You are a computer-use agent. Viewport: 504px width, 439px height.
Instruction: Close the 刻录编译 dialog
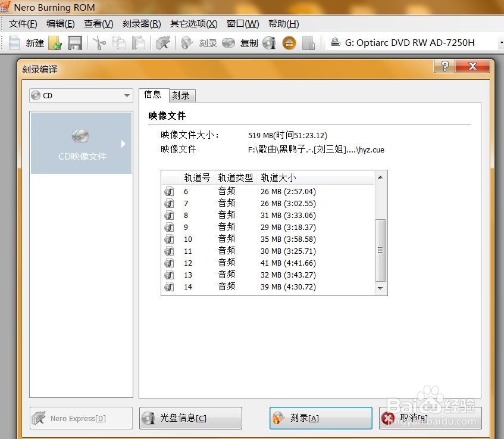tap(472, 66)
